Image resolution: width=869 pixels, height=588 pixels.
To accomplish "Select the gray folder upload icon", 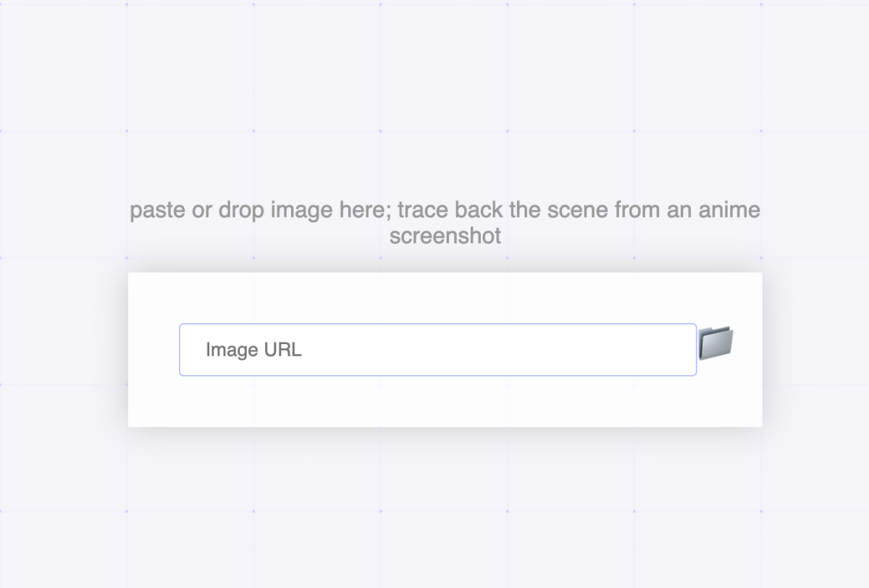I will [715, 343].
